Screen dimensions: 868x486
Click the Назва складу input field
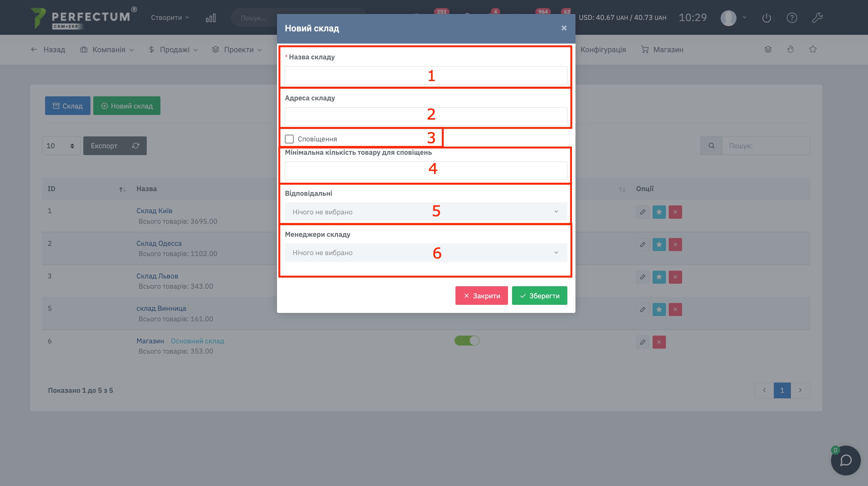tap(426, 76)
